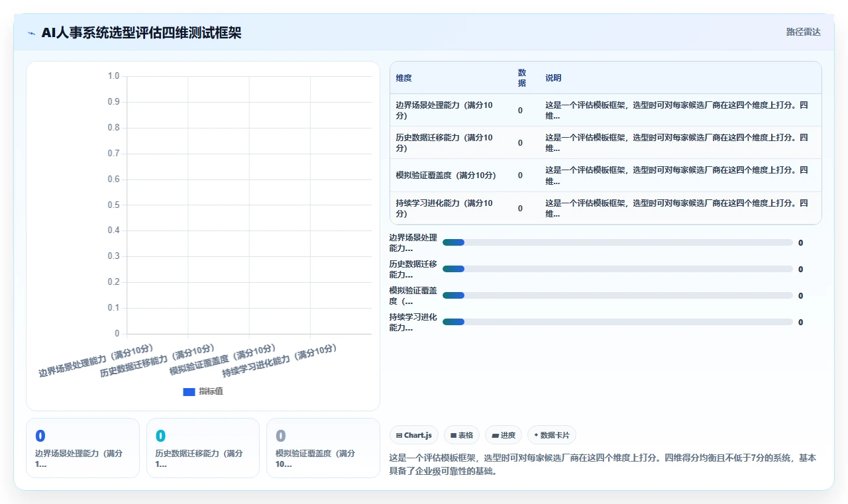The image size is (848, 504).
Task: Select the 表格 tag chip
Action: (x=462, y=435)
